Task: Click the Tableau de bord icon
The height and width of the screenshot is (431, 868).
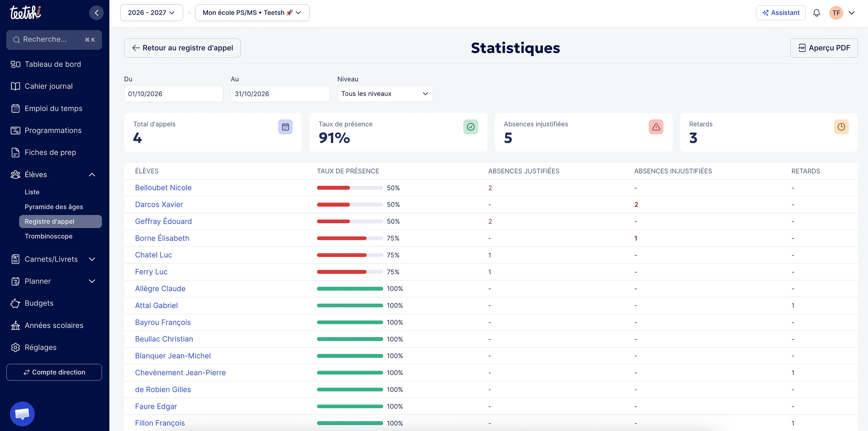Action: pyautogui.click(x=16, y=64)
